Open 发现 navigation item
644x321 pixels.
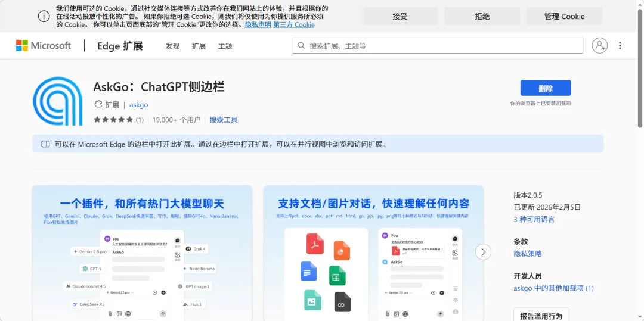[172, 46]
